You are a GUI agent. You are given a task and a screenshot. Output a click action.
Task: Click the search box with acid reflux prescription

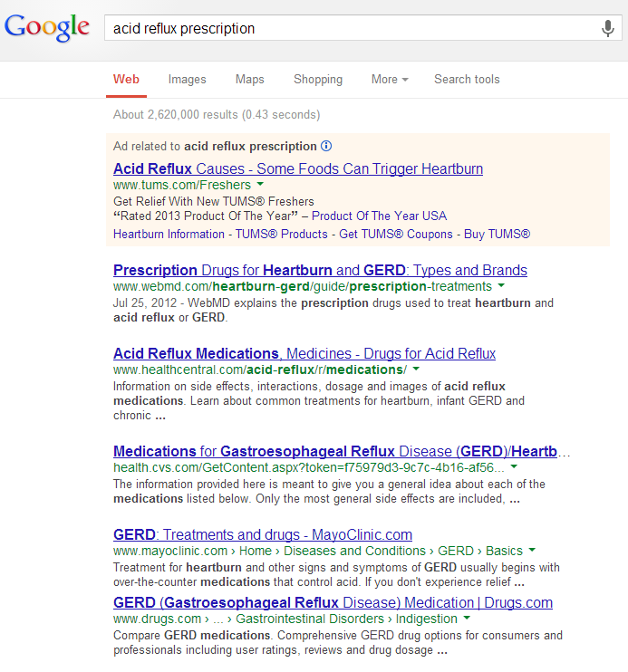362,28
